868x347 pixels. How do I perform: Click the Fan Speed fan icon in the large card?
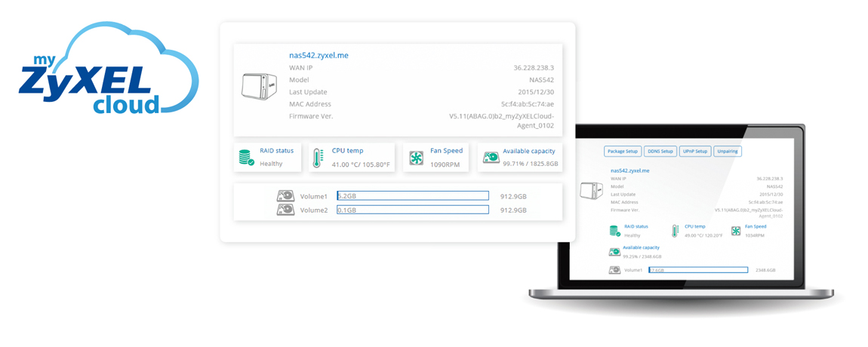[415, 158]
